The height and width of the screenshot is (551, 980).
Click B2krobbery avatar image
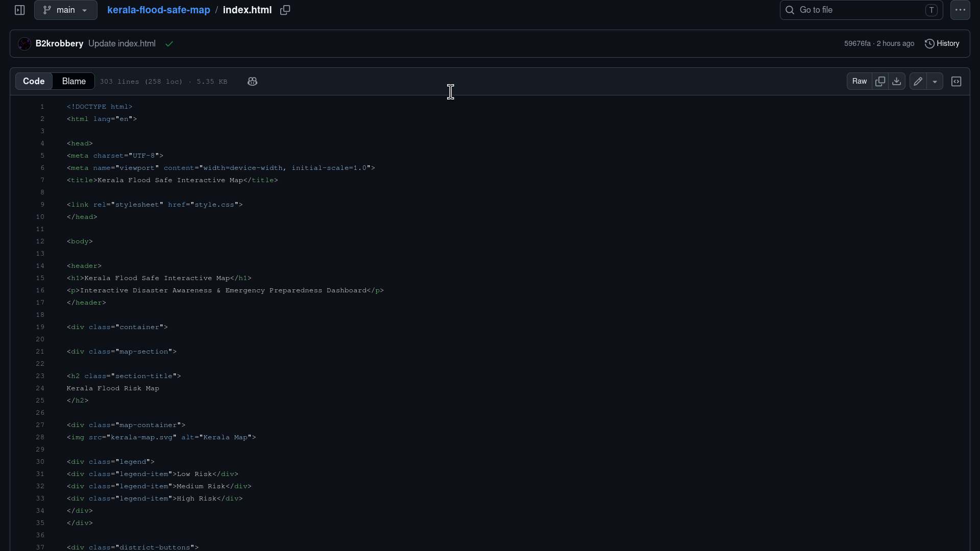click(x=24, y=44)
